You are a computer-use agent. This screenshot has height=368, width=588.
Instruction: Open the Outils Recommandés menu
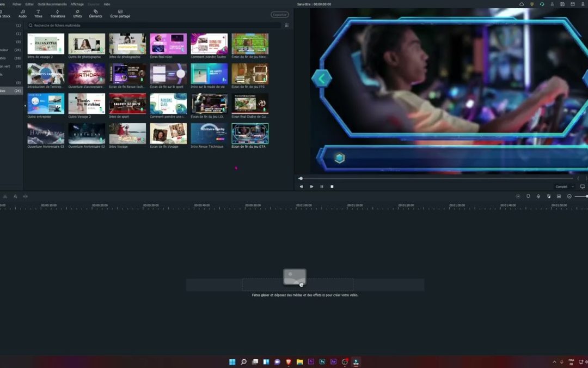coord(52,4)
